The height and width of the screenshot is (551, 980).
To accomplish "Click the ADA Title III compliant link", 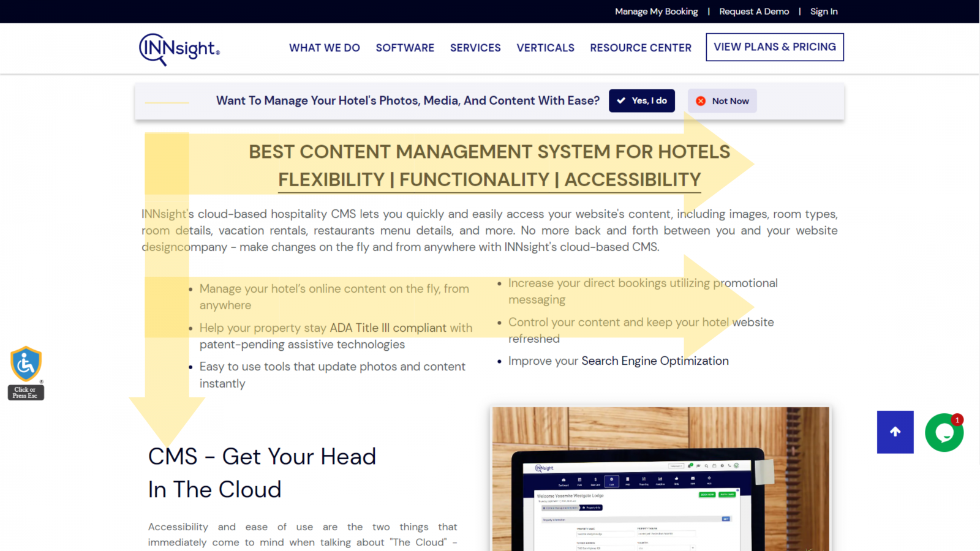I will (388, 328).
